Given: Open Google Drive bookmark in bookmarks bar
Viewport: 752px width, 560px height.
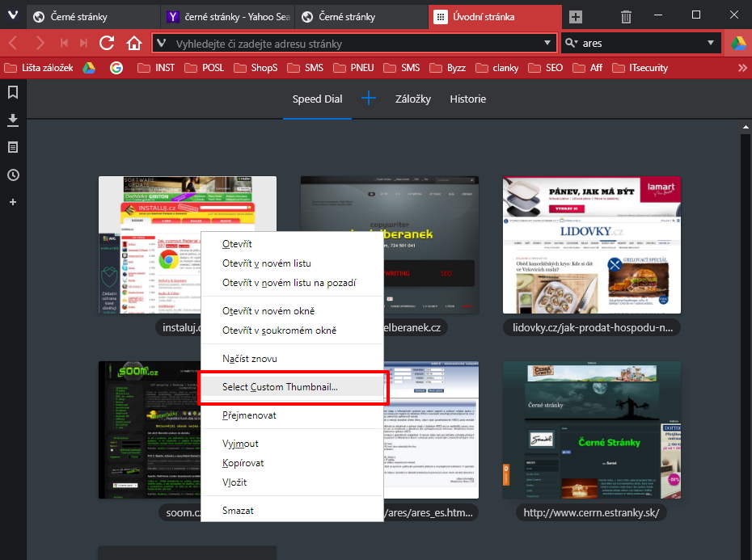Looking at the screenshot, I should [x=89, y=68].
